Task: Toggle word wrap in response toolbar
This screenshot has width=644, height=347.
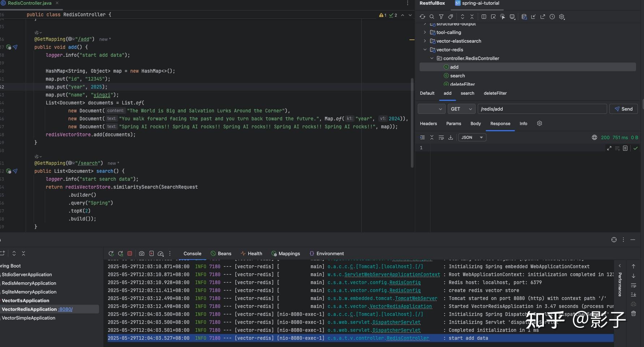Action: coord(441,137)
